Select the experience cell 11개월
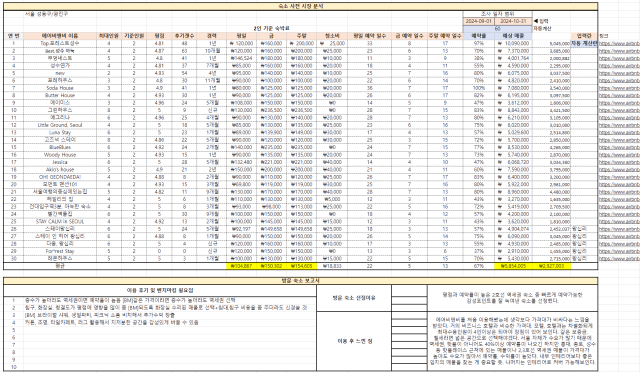This screenshot has height=373, width=640. pyautogui.click(x=212, y=81)
